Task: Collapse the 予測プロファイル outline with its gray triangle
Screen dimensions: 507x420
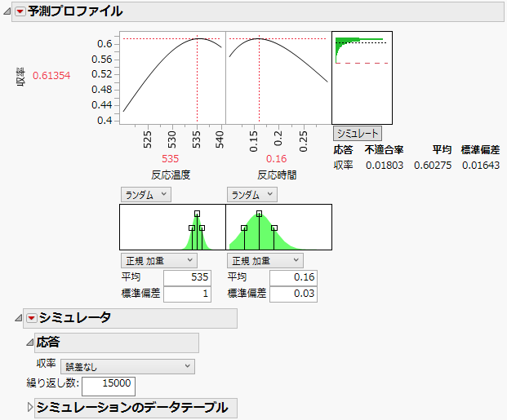Action: tap(7, 11)
